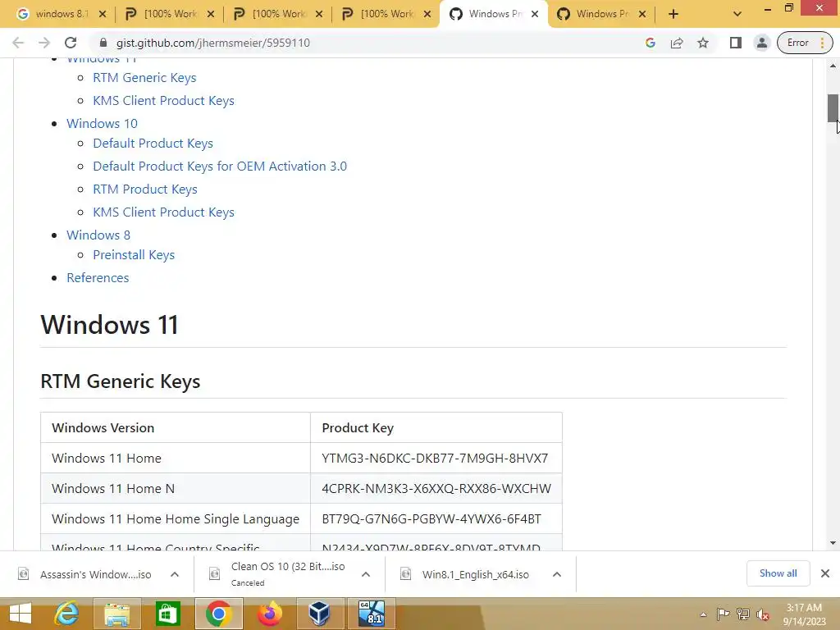Screen dimensions: 840x630
Task: Click the Google icon in address bar
Action: pyautogui.click(x=651, y=43)
